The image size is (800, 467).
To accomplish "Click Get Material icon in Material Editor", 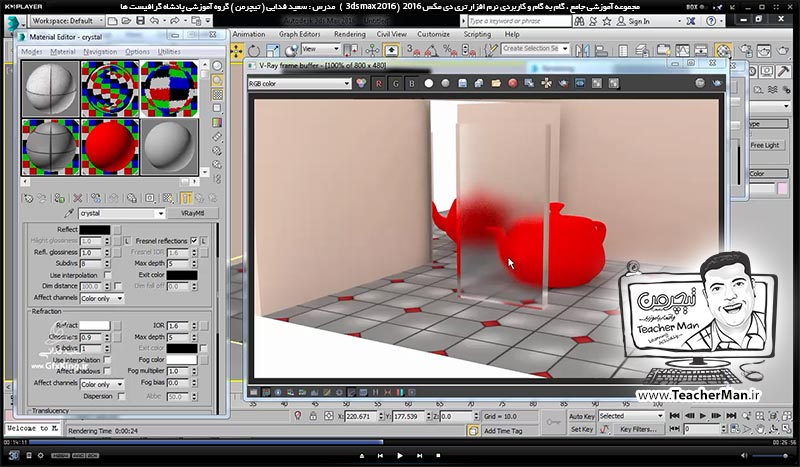I will [29, 198].
